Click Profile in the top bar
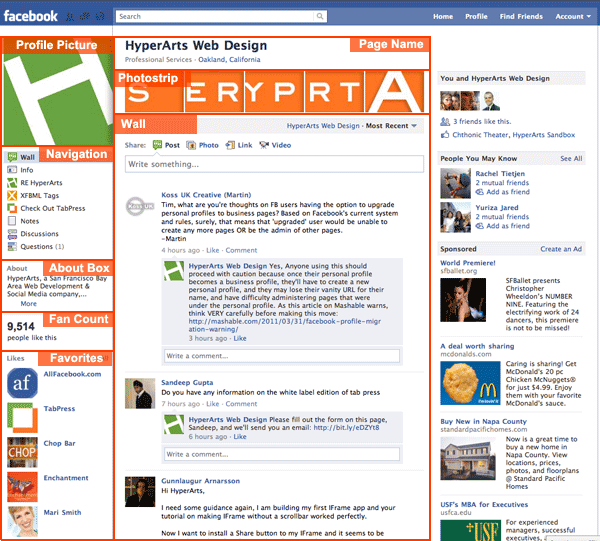This screenshot has width=600, height=541. pyautogui.click(x=476, y=16)
